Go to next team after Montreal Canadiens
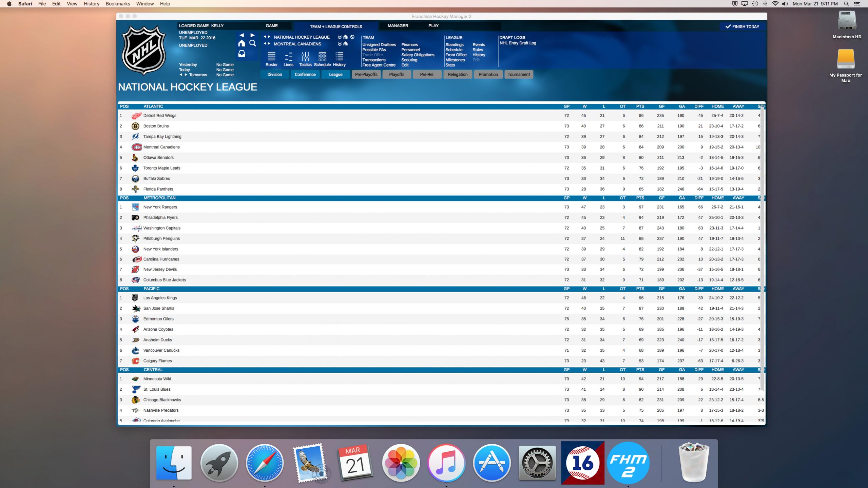 269,44
